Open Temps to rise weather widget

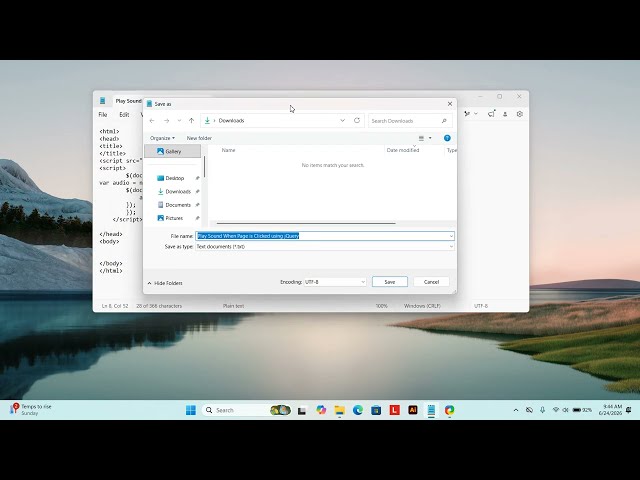click(x=31, y=410)
